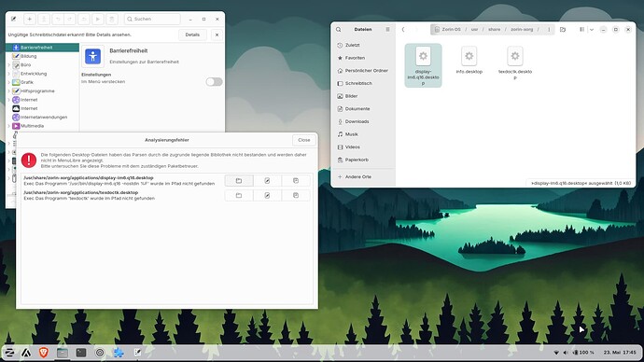
Task: Open the hamburger menu in Dateien sidebar header
Action: (x=387, y=30)
